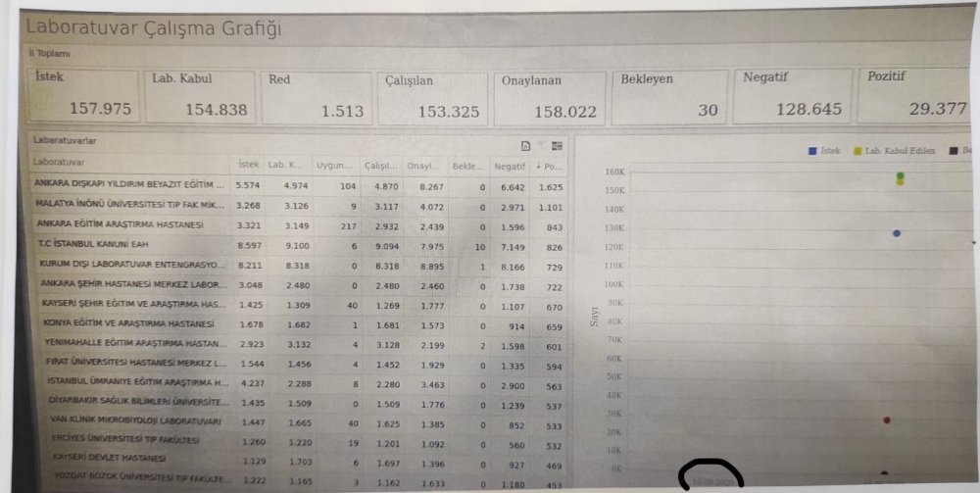Select the Lab. Kabul total card

(200, 97)
